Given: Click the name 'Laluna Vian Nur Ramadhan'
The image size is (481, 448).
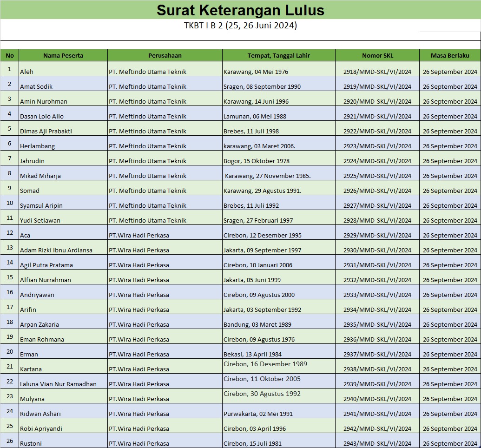Looking at the screenshot, I should 58,384.
